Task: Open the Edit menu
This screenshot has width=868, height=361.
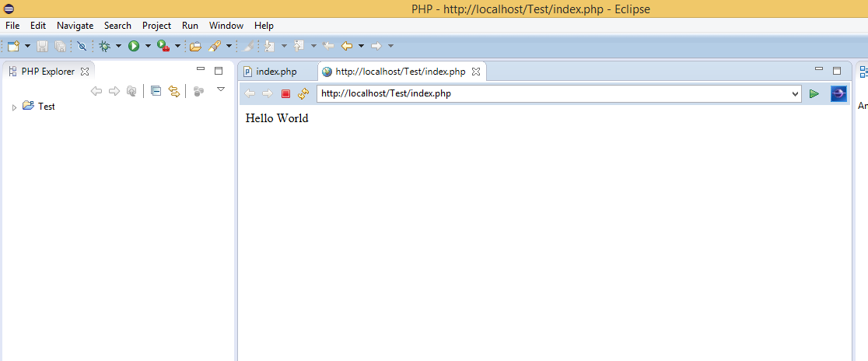Action: point(38,26)
